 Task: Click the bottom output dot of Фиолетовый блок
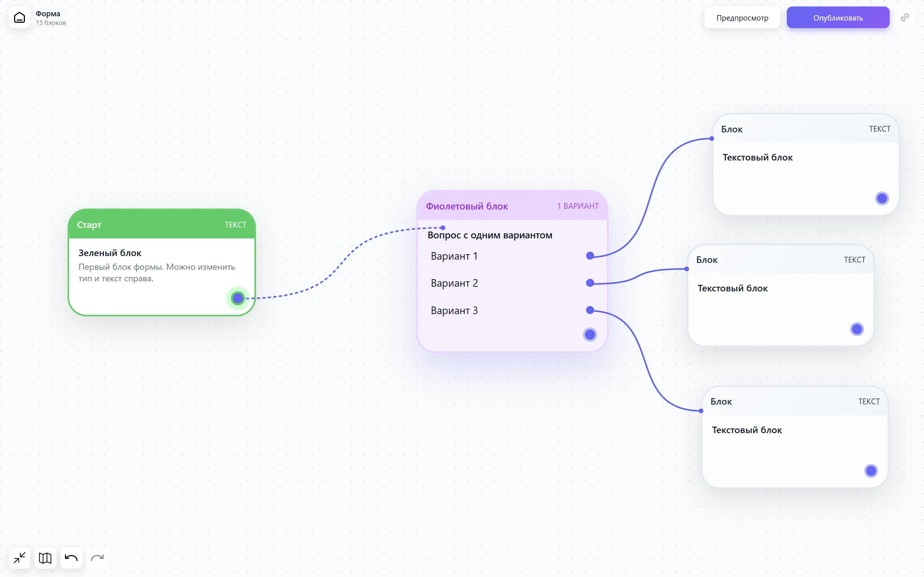(x=590, y=335)
